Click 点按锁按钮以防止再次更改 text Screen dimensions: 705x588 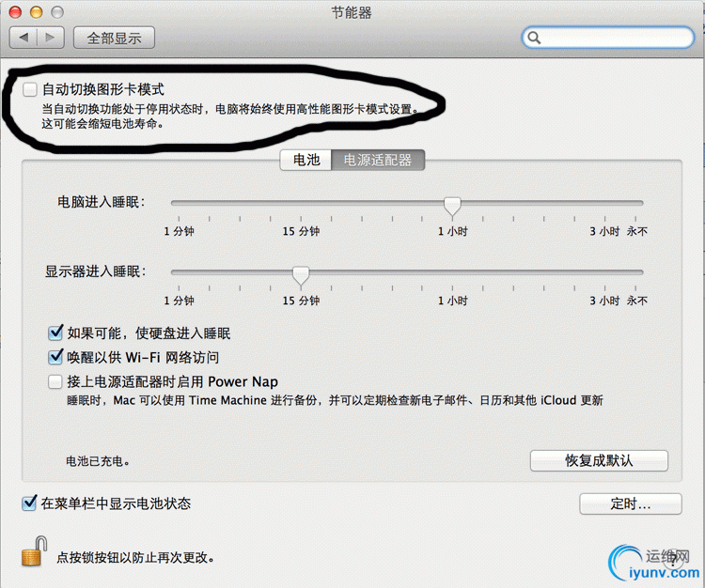click(x=135, y=557)
